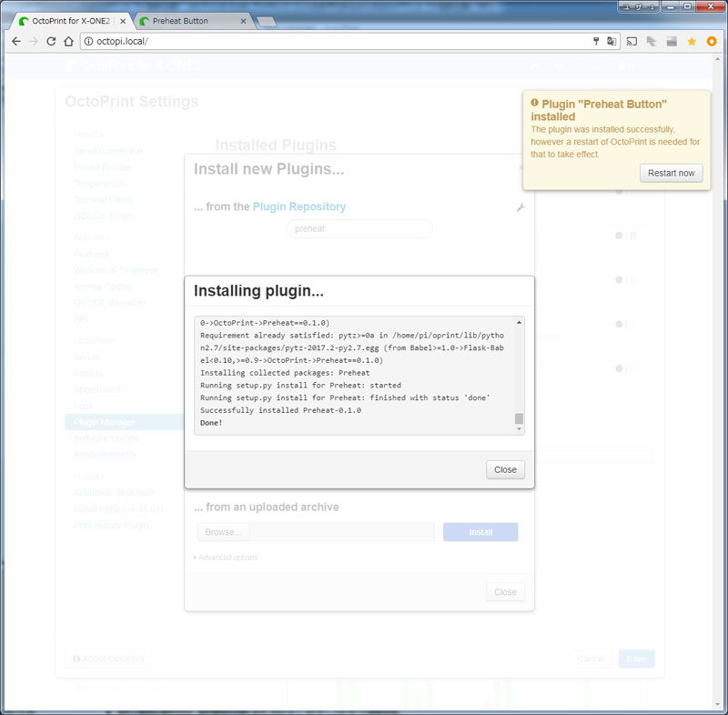Click the repository wrench settings icon

point(521,207)
